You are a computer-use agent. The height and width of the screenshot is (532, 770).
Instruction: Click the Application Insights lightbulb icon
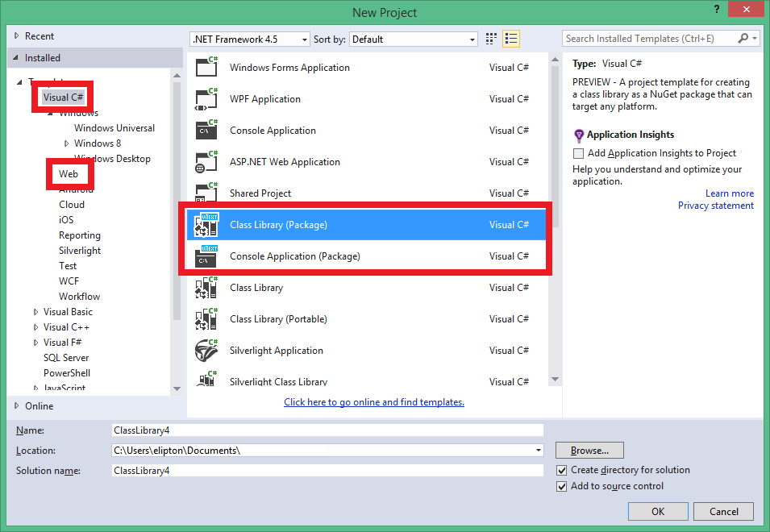pyautogui.click(x=579, y=135)
